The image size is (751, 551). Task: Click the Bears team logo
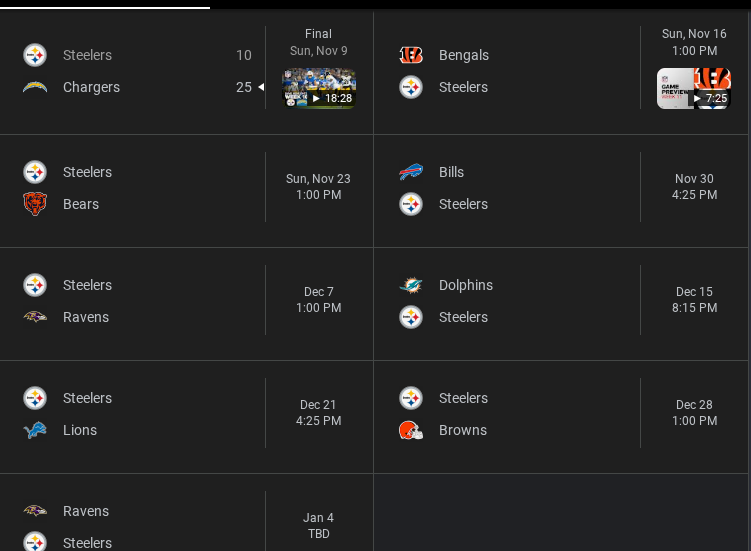pyautogui.click(x=35, y=204)
